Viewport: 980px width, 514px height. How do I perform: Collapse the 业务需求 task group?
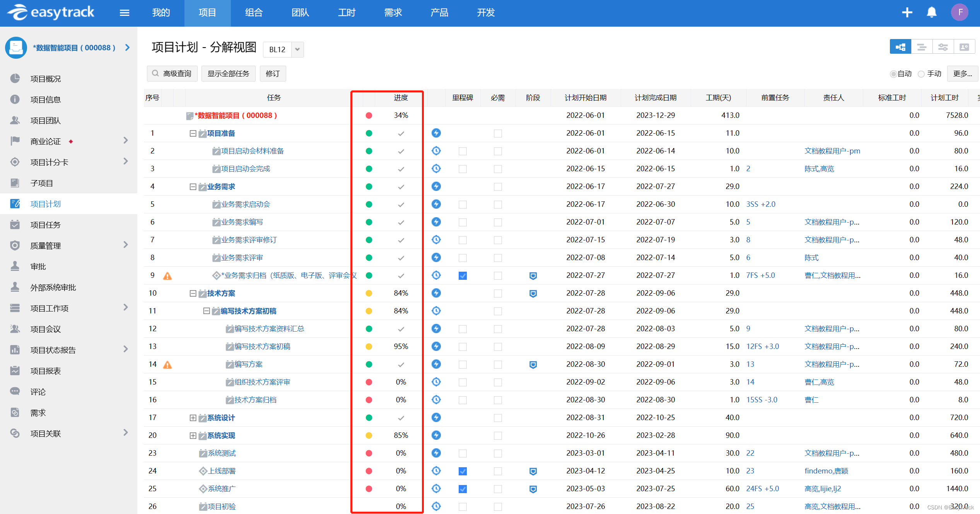click(193, 187)
